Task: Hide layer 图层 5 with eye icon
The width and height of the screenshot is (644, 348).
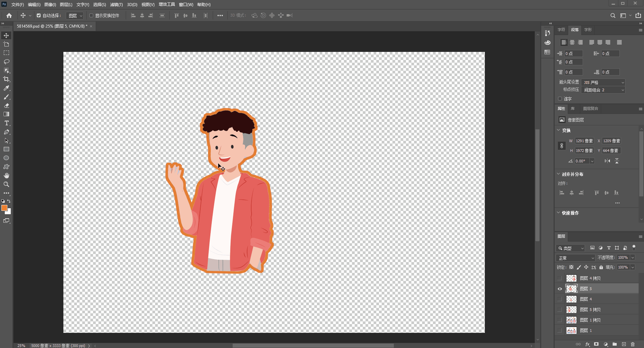Action: (560, 289)
